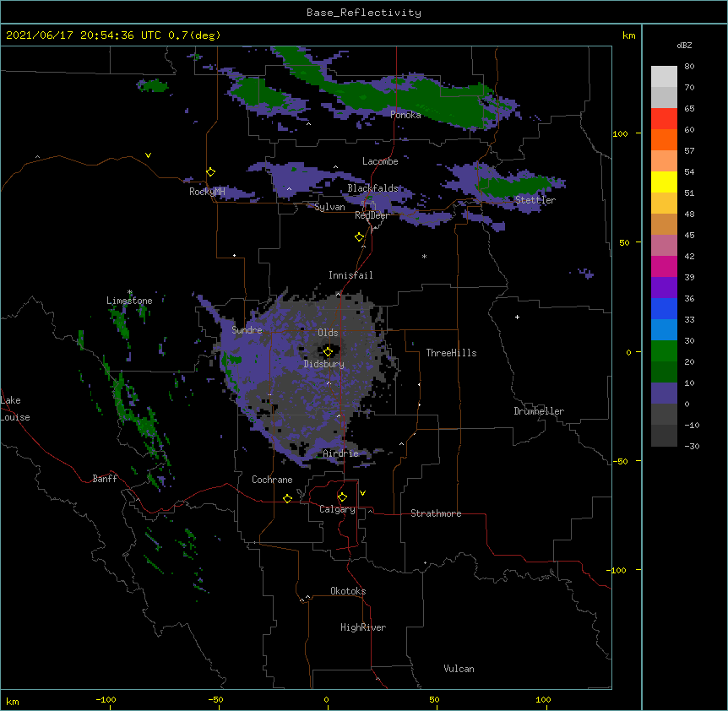The width and height of the screenshot is (728, 711).
Task: Click the Ponoka city label
Action: [x=405, y=115]
